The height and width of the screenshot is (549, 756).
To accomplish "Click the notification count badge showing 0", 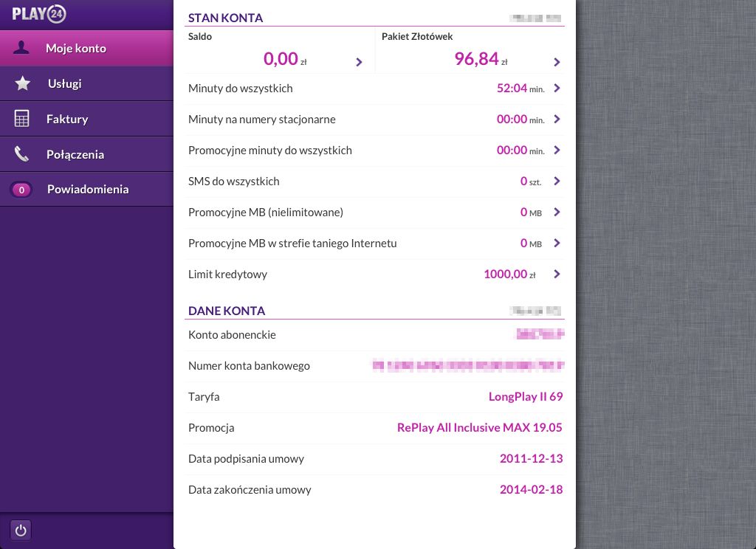I will (21, 190).
